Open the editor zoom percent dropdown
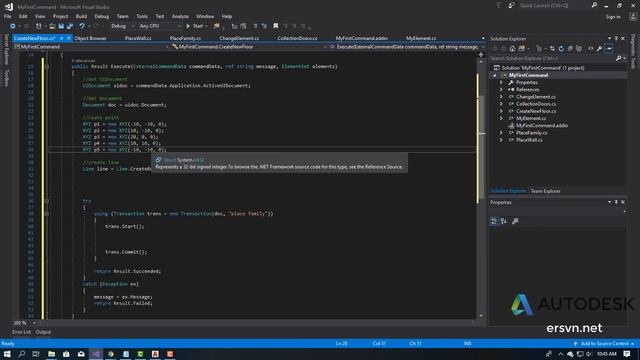 pyautogui.click(x=34, y=323)
